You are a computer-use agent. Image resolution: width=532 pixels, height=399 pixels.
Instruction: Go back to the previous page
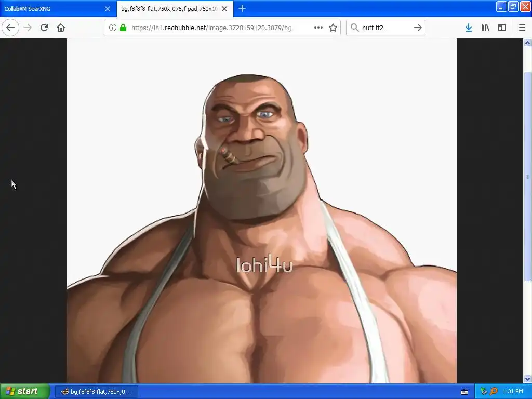pos(10,28)
